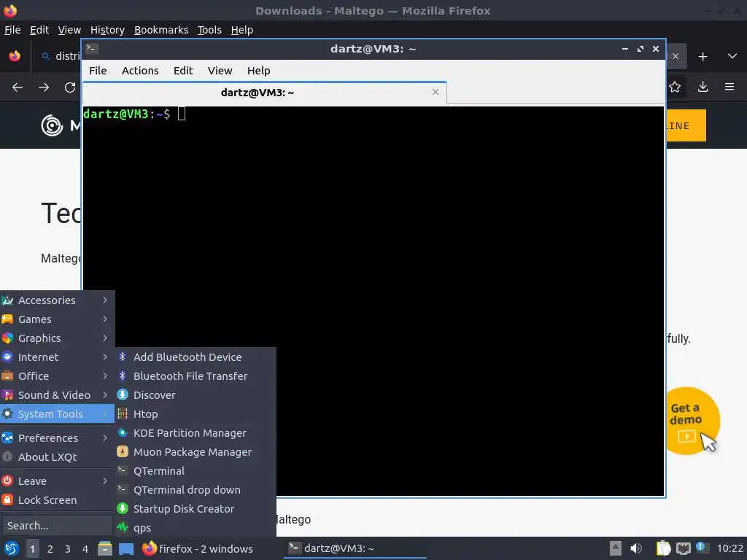Close the dartz@VM3 terminal tab

tap(435, 92)
